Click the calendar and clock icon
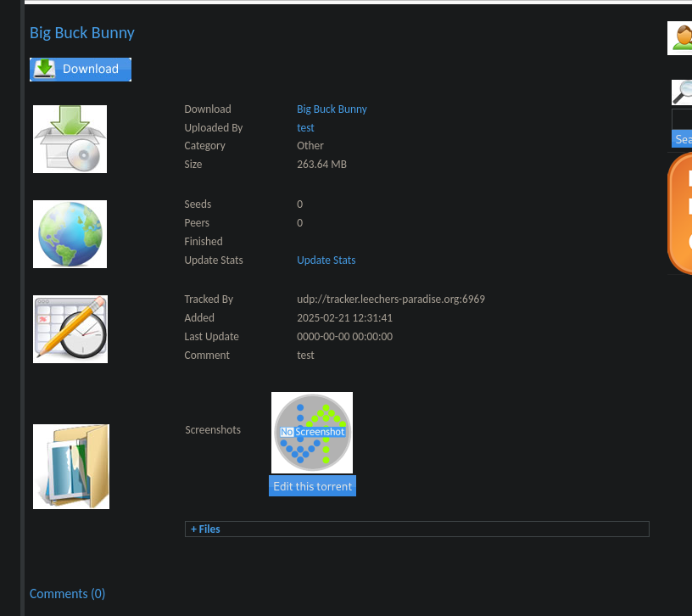692x616 pixels. pyautogui.click(x=70, y=329)
